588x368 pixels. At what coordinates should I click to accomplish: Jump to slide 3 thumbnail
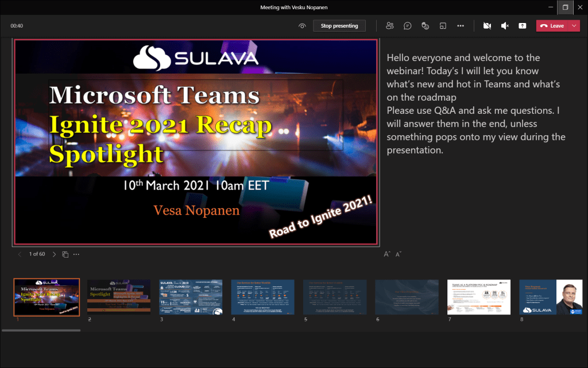190,297
